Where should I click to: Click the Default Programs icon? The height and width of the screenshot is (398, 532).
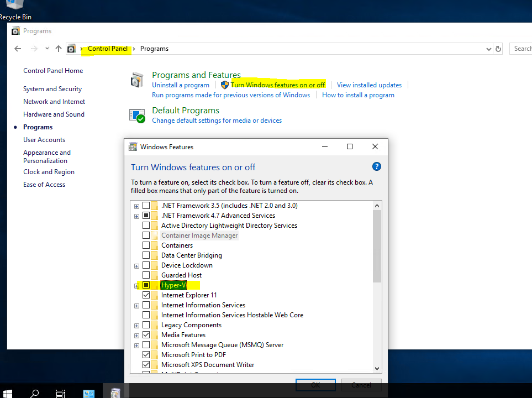137,116
